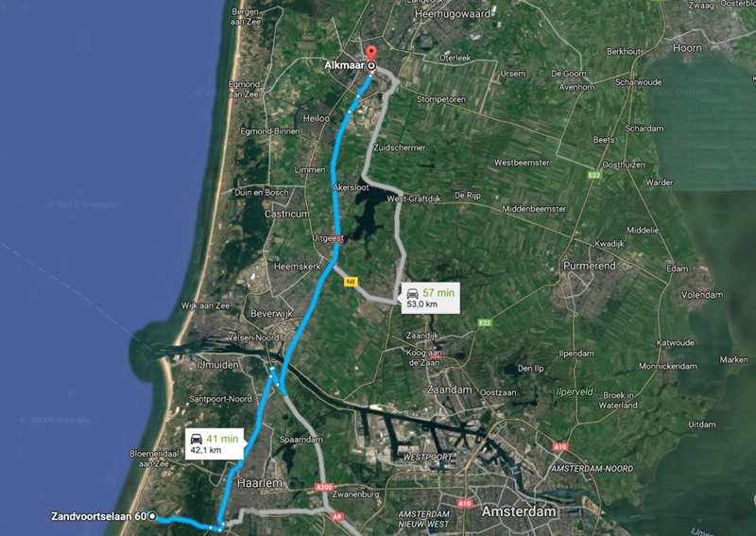Viewport: 756px width, 536px height.
Task: Click the Uitgeest station label
Action: click(x=327, y=238)
